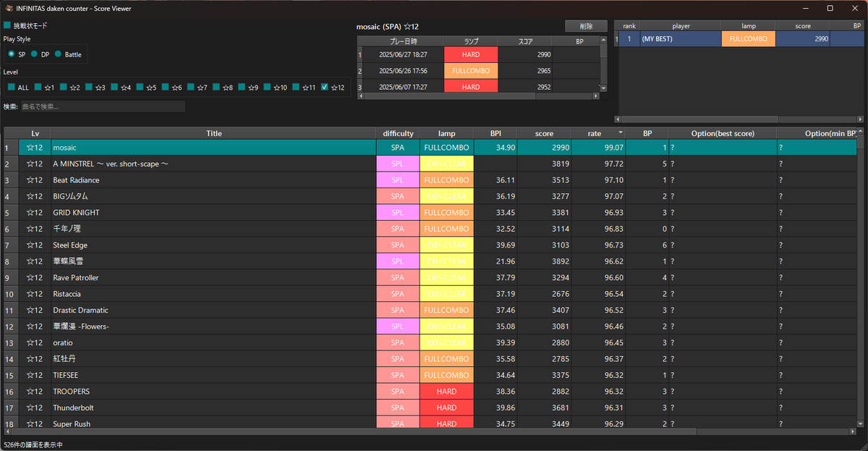Select the Super Rush song title
Viewport: 868px width, 451px height.
[72, 423]
